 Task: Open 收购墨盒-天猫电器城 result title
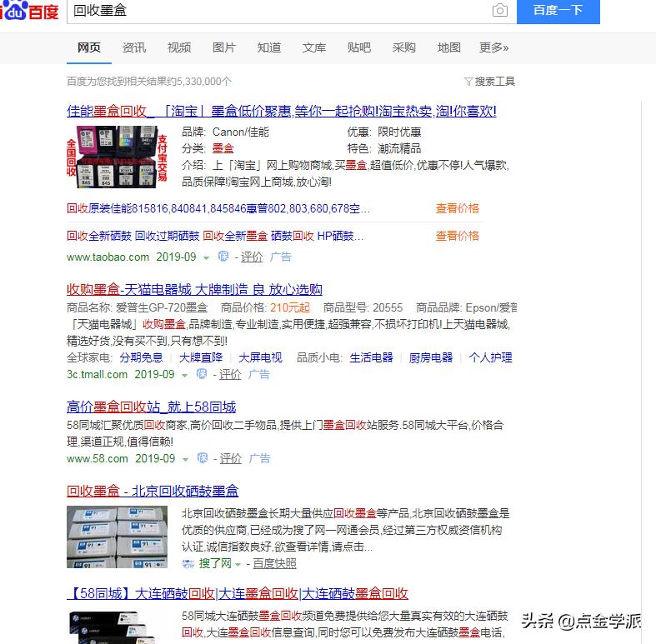tap(194, 289)
